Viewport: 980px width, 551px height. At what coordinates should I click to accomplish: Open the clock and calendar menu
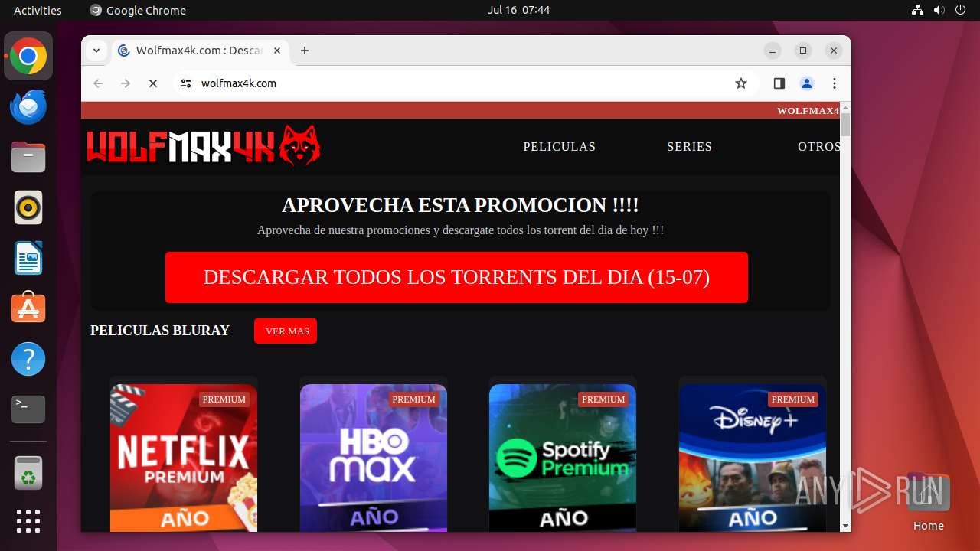[x=518, y=10]
